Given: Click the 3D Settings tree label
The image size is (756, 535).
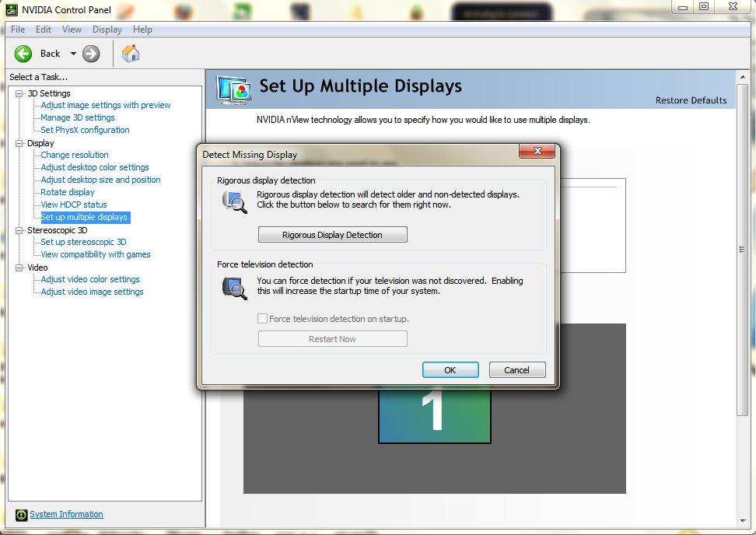Looking at the screenshot, I should pyautogui.click(x=49, y=93).
